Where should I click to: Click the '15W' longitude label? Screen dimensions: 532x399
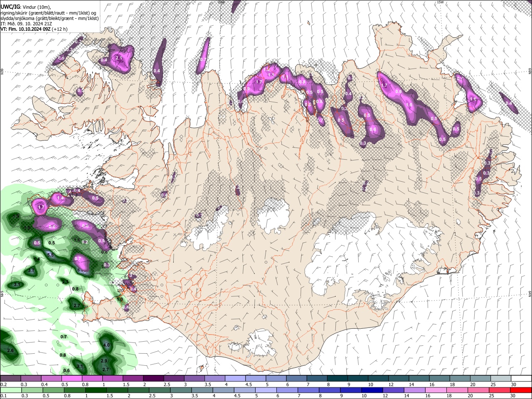[440, 2]
